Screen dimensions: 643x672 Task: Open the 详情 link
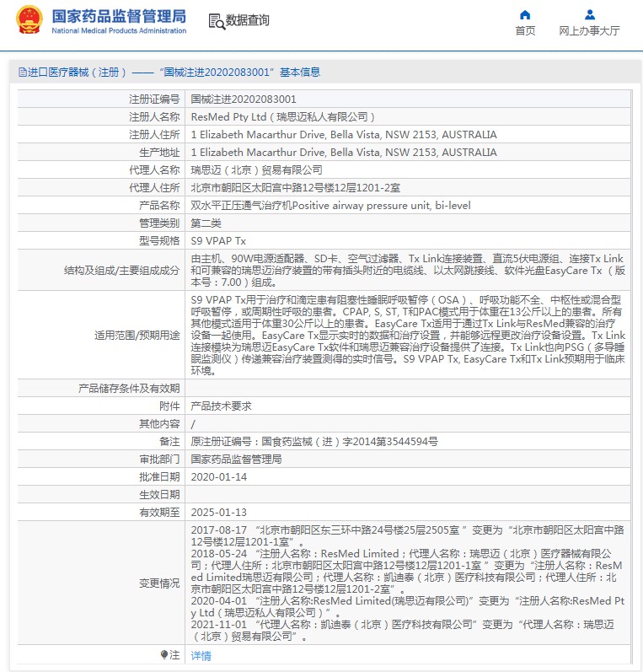coord(201,655)
